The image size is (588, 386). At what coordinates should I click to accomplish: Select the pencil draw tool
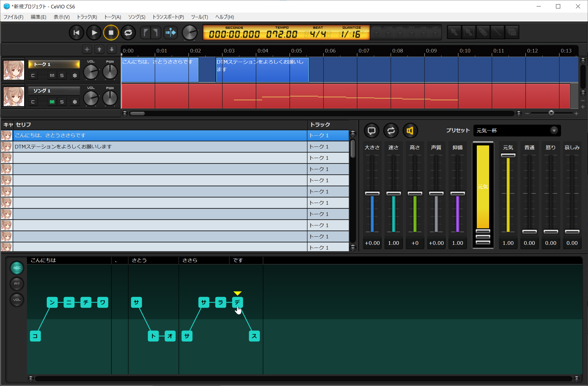pos(483,33)
